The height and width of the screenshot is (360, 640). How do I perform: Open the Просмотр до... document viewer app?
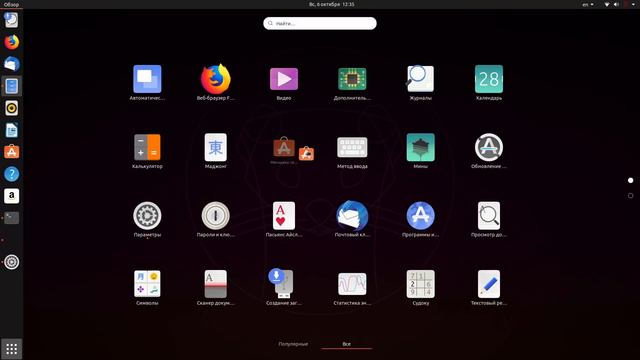pyautogui.click(x=489, y=216)
